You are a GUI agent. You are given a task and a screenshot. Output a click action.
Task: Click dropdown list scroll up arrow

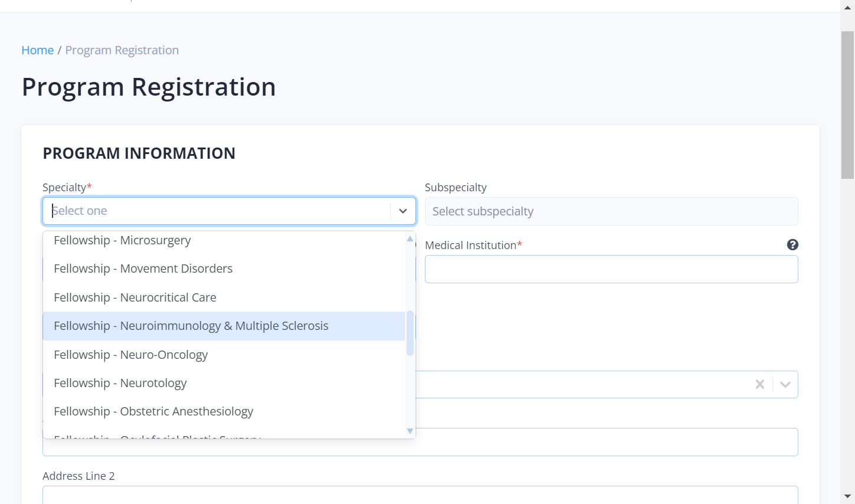pos(410,238)
